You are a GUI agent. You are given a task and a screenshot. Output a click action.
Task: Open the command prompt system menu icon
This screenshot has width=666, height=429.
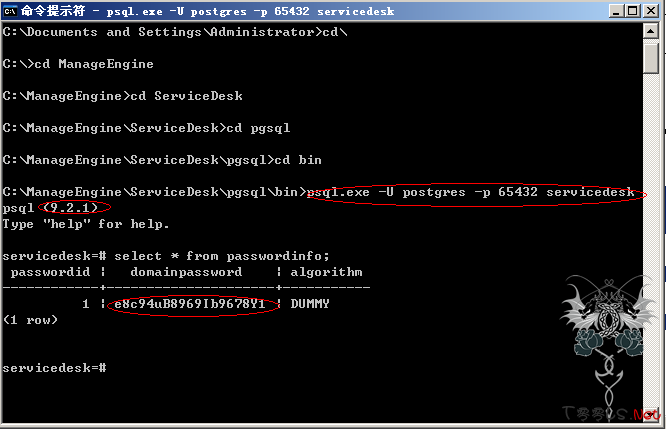click(10, 11)
